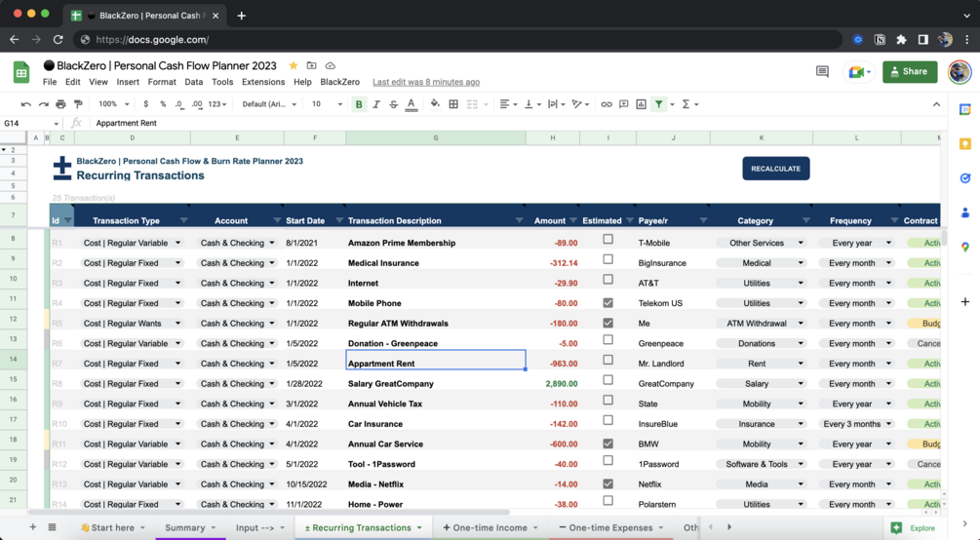Open the One-time Expenses sheet tab
Screen dimensions: 980x540
(x=610, y=527)
